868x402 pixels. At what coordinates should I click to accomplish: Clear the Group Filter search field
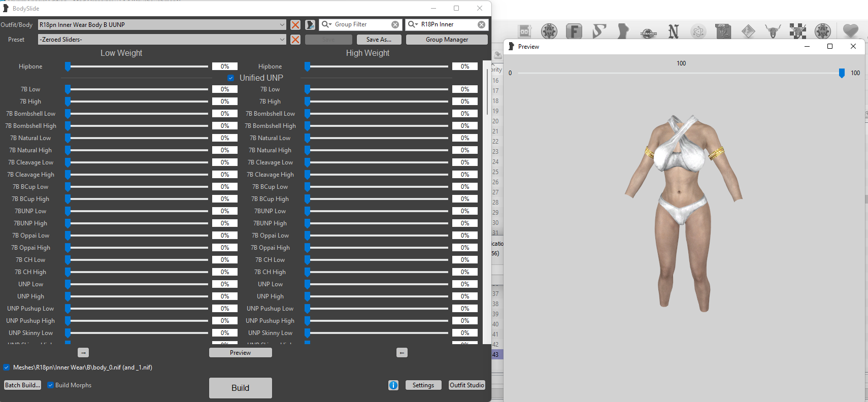tap(395, 24)
